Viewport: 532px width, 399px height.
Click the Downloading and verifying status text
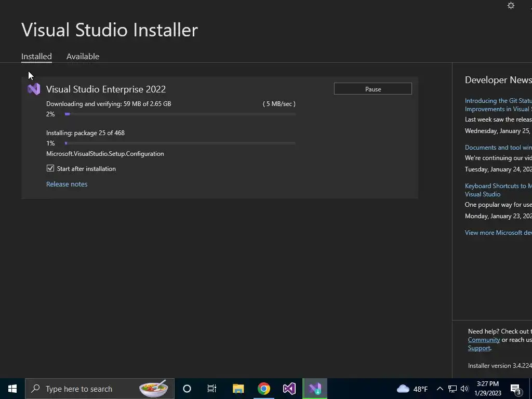click(109, 104)
